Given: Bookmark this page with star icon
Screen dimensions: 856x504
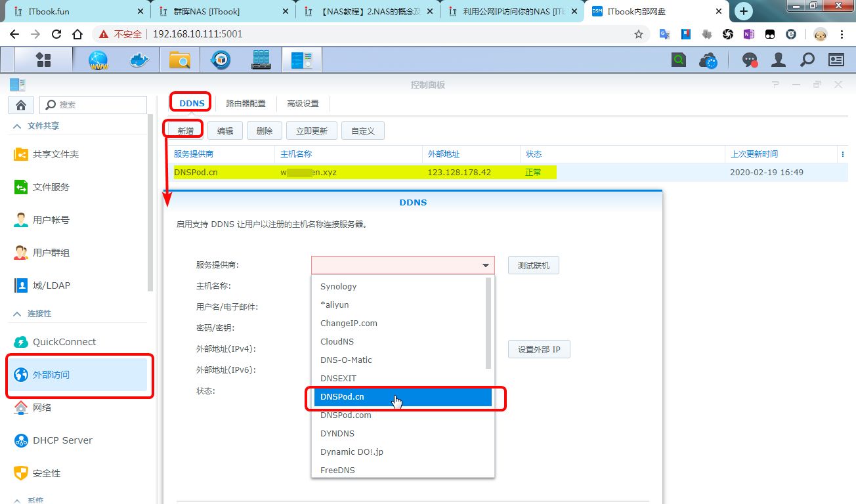Looking at the screenshot, I should click(639, 34).
